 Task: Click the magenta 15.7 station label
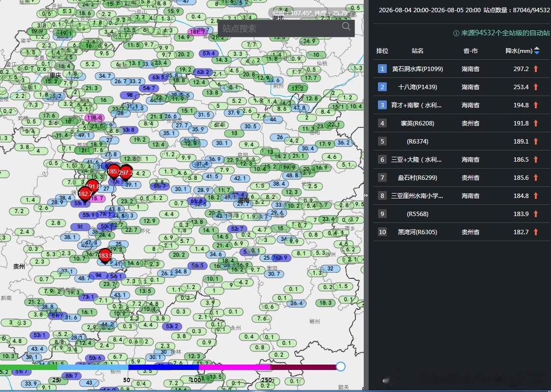96,198
